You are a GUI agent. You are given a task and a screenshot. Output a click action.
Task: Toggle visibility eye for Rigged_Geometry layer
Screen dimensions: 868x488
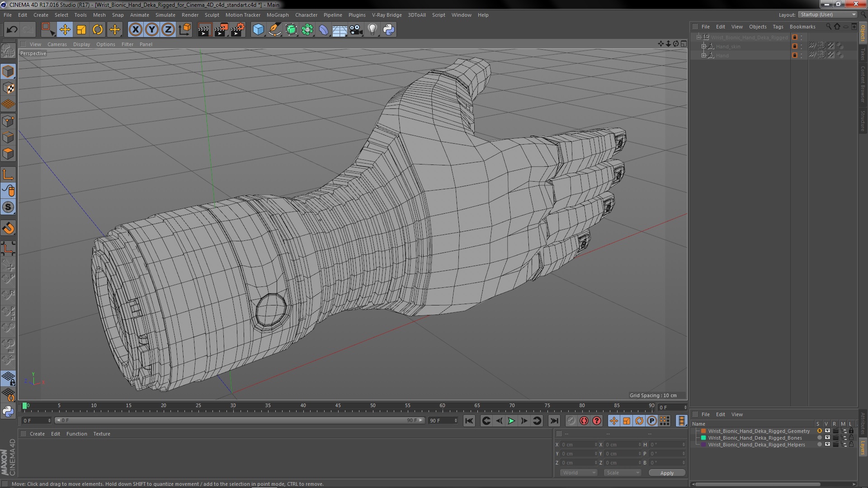click(x=827, y=431)
